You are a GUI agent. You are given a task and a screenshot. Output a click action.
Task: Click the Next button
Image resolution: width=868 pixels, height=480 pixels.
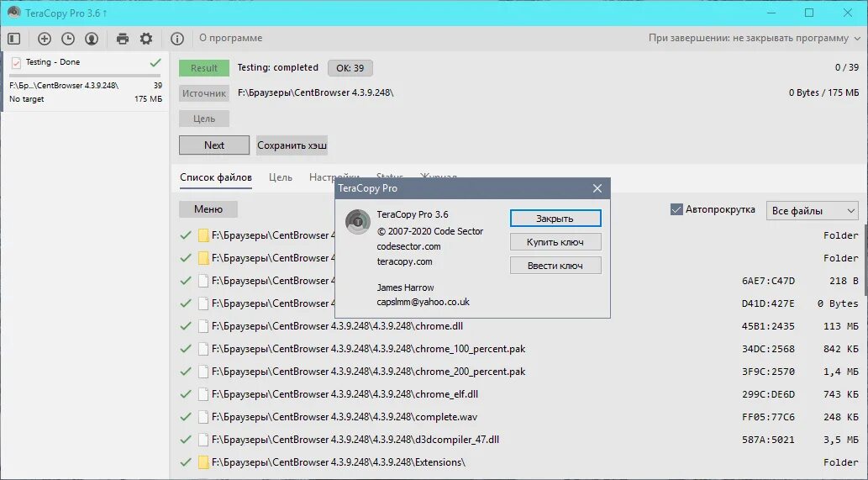tap(214, 145)
